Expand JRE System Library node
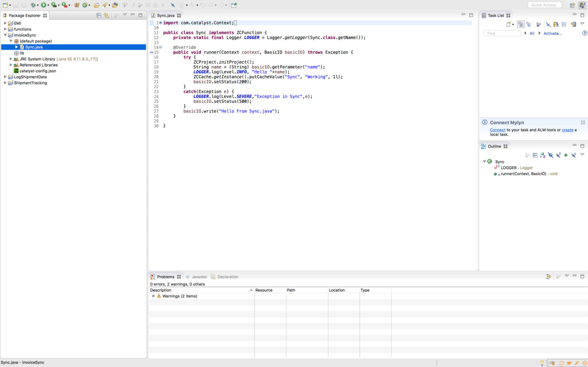This screenshot has width=588, height=367. [11, 59]
